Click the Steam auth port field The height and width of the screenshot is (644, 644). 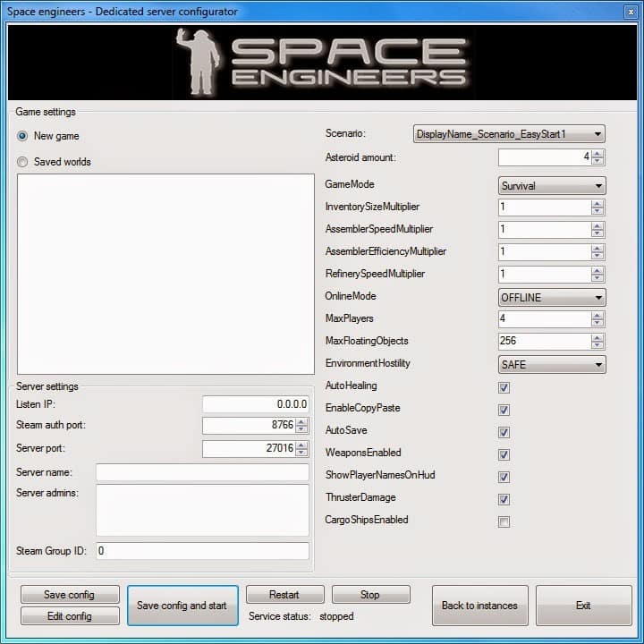[x=249, y=426]
